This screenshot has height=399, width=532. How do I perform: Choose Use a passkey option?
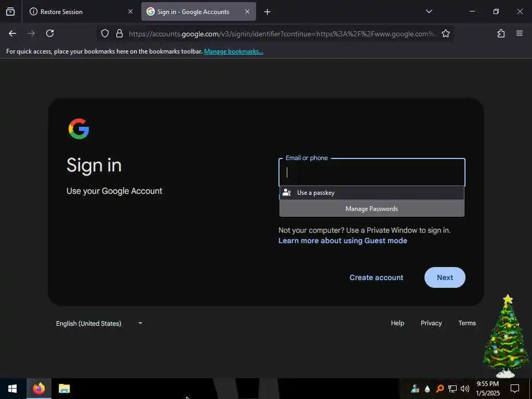click(371, 193)
